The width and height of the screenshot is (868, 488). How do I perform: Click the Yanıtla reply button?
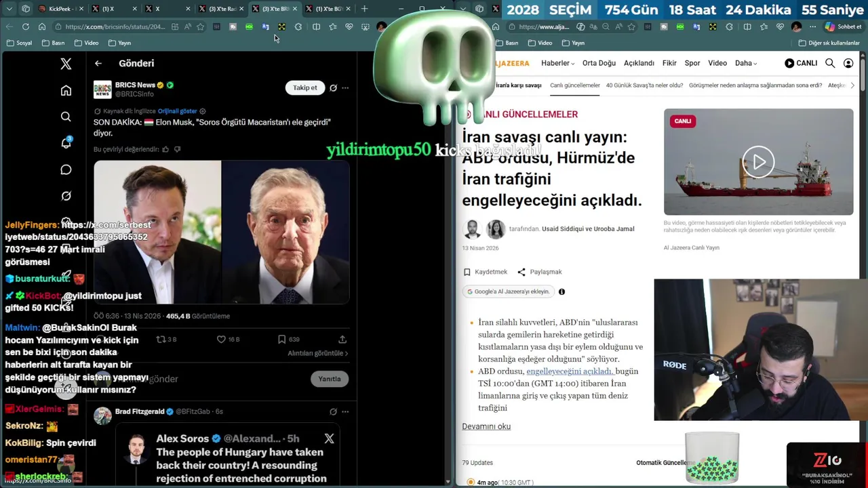(330, 379)
